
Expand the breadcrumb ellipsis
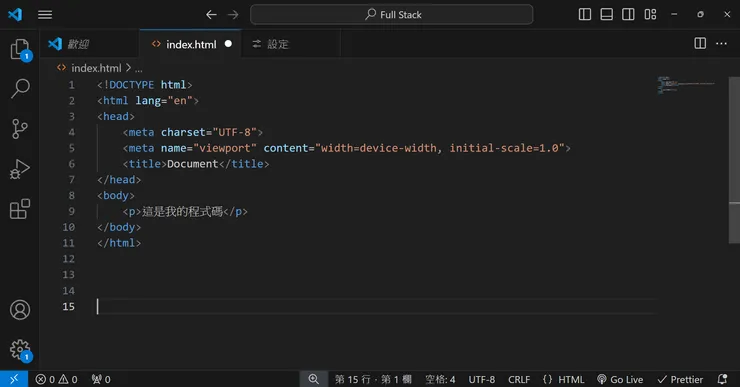coord(138,69)
